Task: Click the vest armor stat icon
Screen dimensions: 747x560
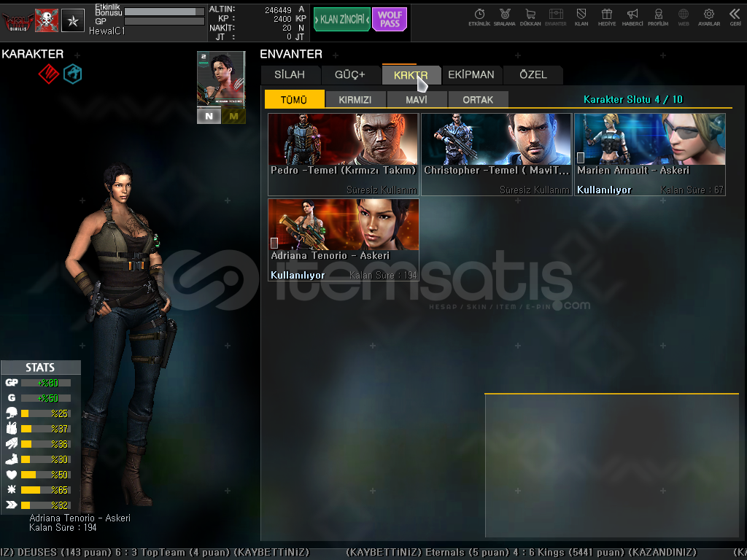Action: pos(12,429)
